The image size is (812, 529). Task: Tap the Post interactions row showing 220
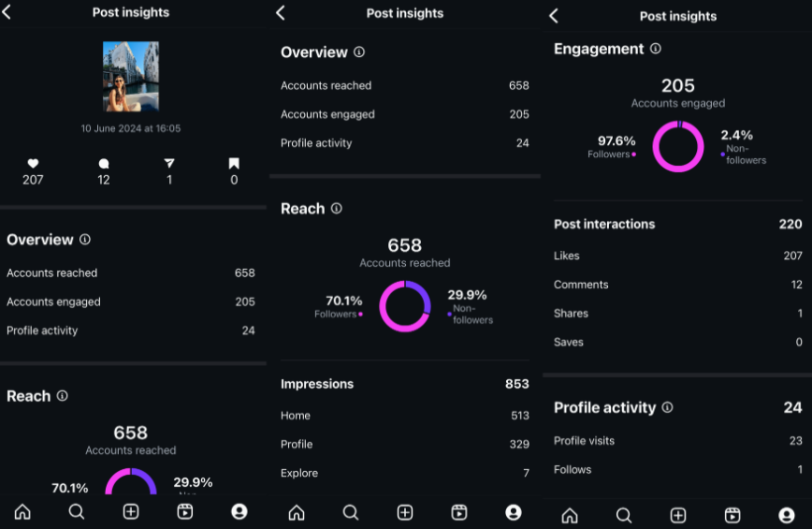677,224
